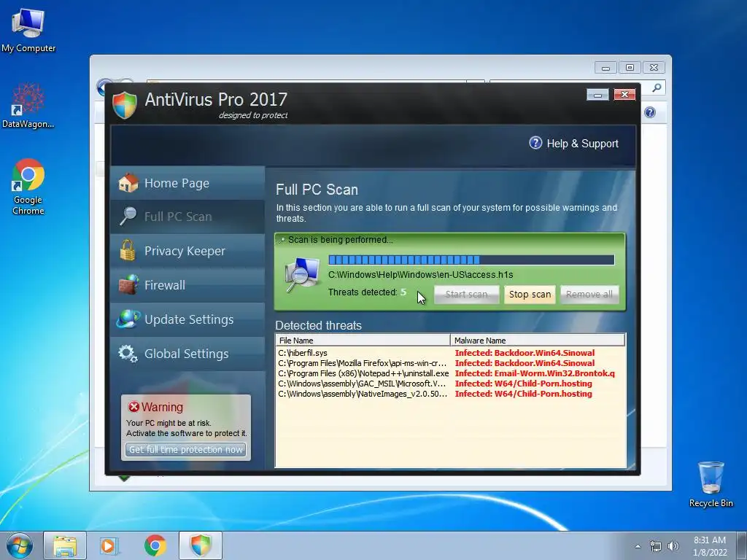Viewport: 747px width, 560px height.
Task: Click the scanning computer magnifier icon
Action: click(302, 275)
